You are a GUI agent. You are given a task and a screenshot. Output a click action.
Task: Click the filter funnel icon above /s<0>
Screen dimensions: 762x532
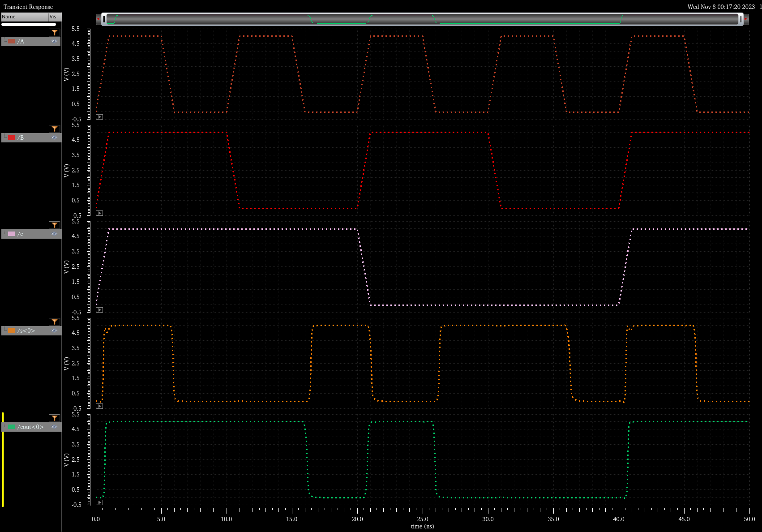tap(54, 322)
